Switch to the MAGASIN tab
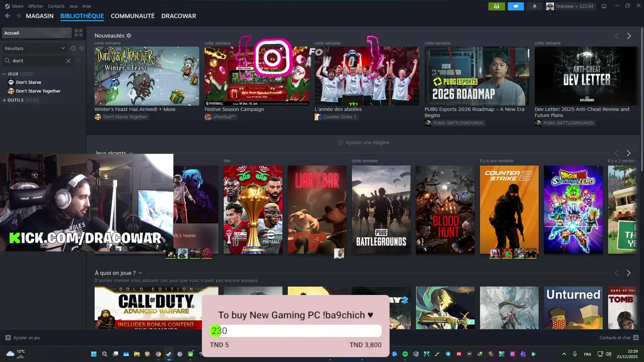The image size is (644, 362). pos(40,16)
